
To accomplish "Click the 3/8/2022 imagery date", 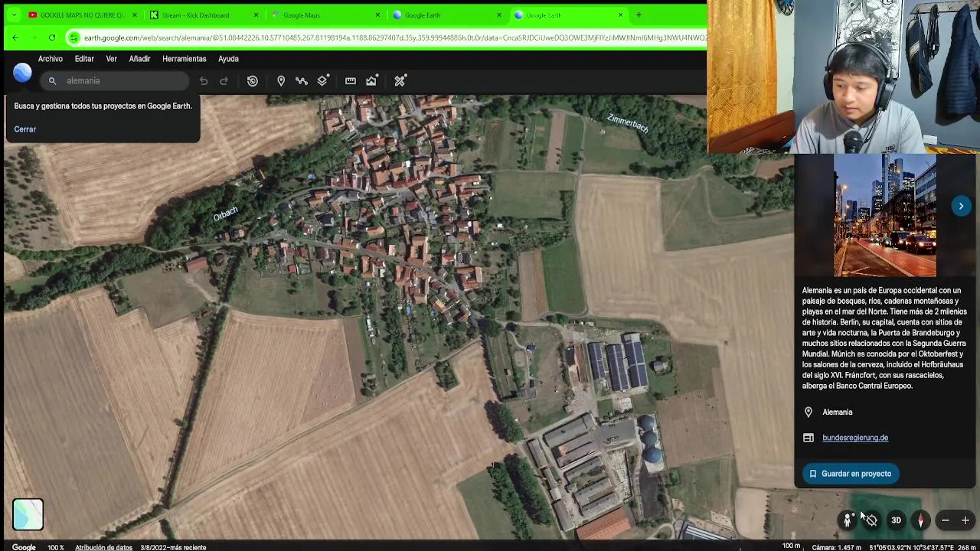I will pos(173,547).
